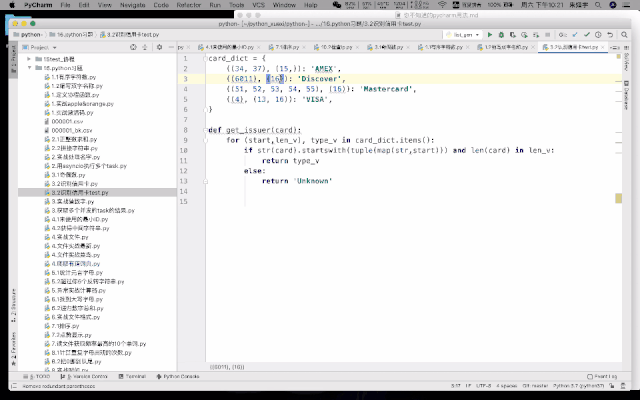640x400 pixels.
Task: Open the Apple menu
Action: [x=12, y=5]
